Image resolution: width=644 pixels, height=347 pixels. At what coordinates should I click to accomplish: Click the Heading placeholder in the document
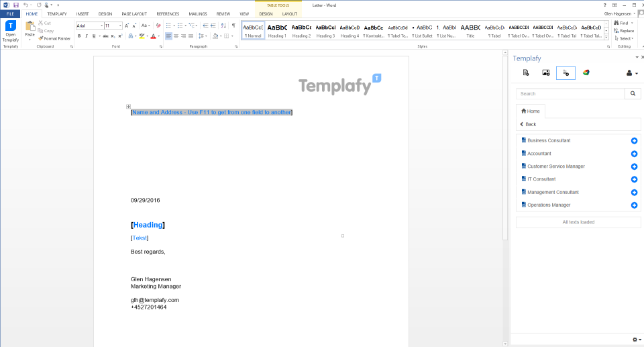click(148, 225)
